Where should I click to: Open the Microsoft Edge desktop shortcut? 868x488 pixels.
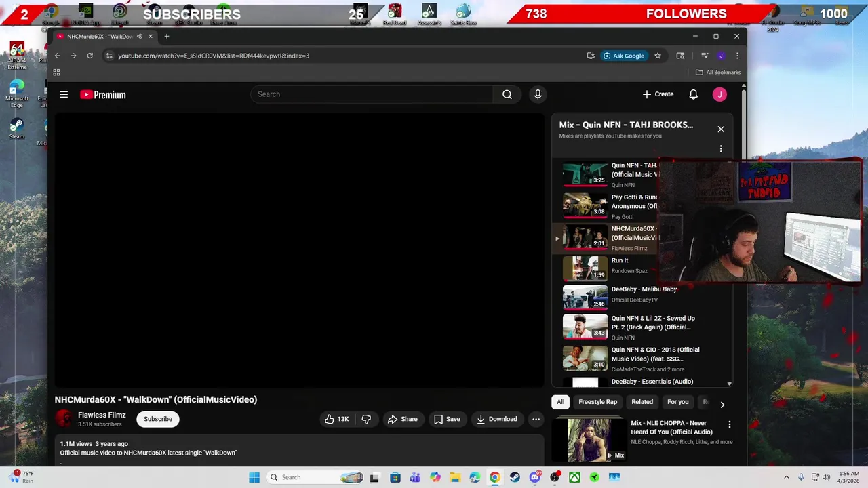pyautogui.click(x=17, y=94)
